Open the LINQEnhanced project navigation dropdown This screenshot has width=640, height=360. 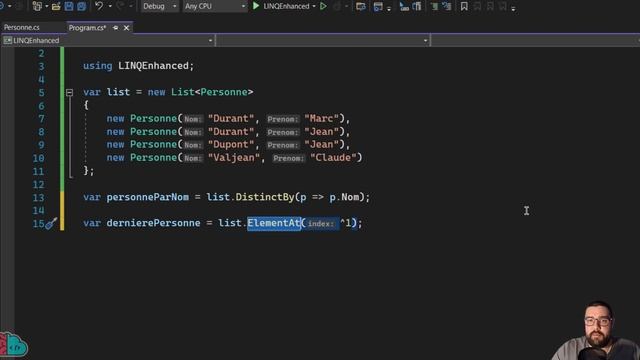(108, 40)
